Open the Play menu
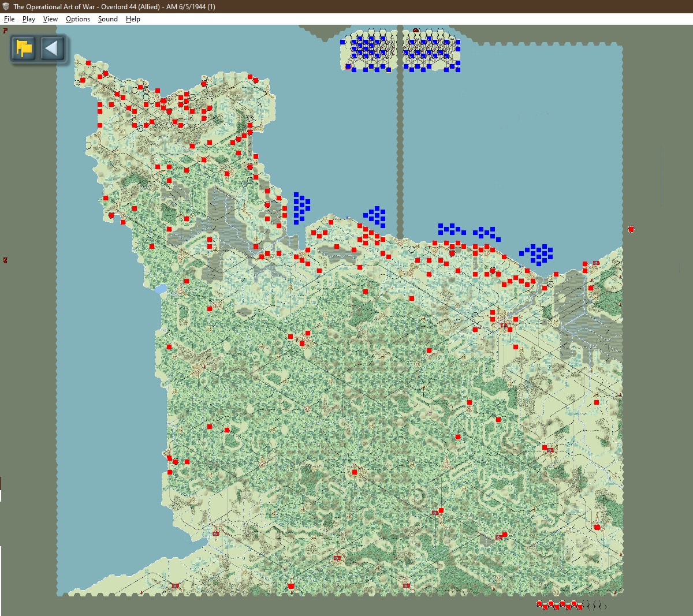693x616 pixels. pos(29,19)
